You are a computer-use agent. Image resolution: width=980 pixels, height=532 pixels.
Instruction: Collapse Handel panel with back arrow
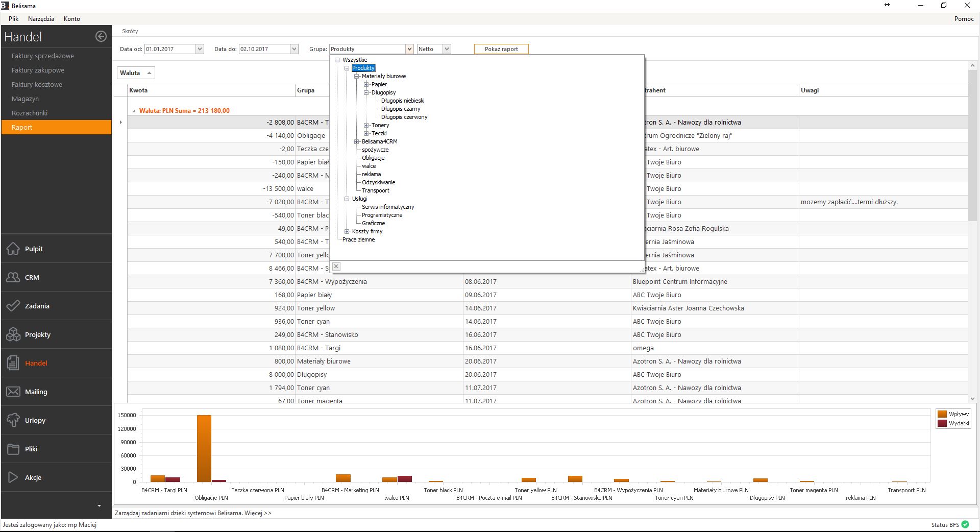tap(101, 36)
